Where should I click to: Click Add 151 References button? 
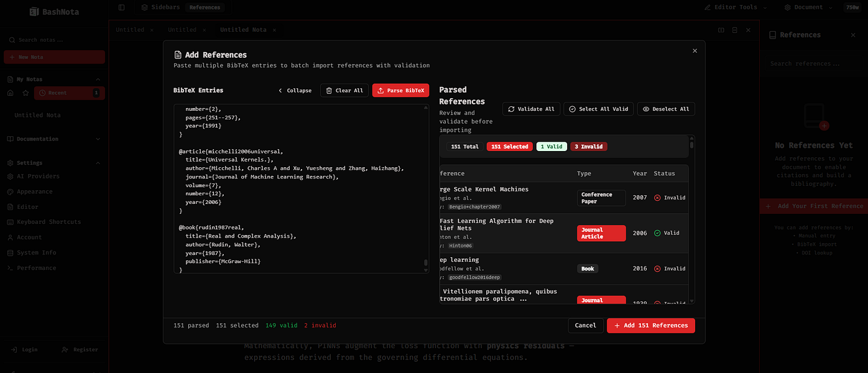(651, 325)
